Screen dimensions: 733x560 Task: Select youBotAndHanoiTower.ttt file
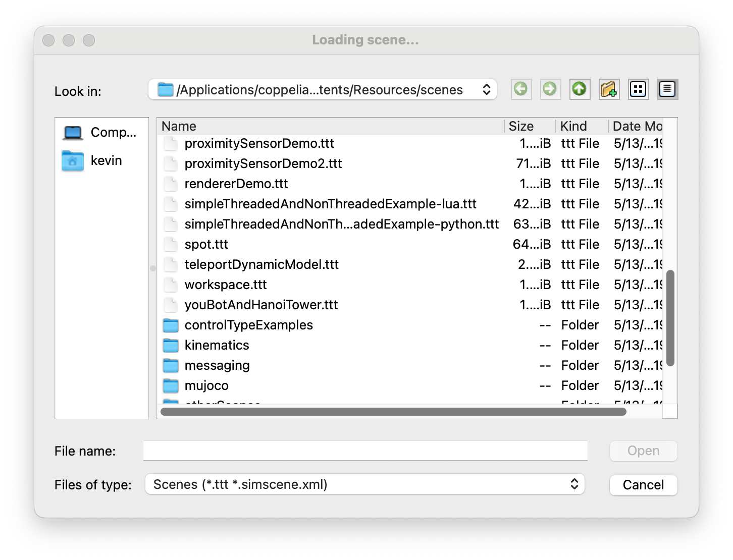[x=260, y=305]
